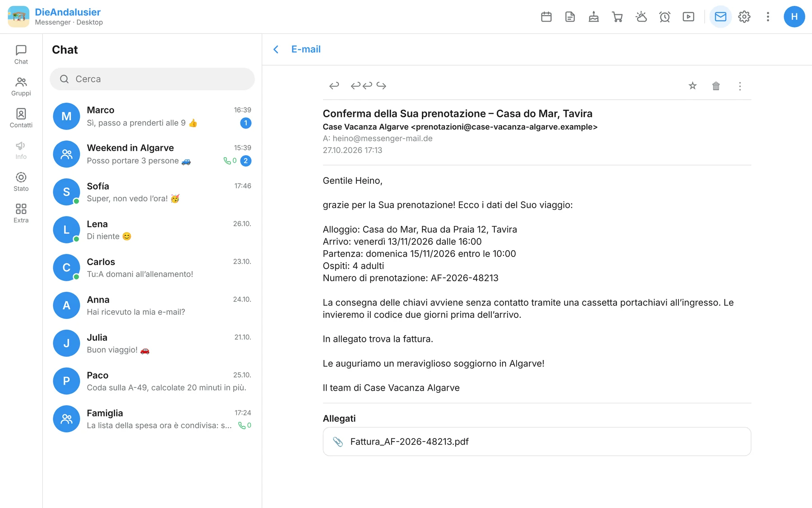Open Stato in sidebar
812x508 pixels.
(21, 182)
